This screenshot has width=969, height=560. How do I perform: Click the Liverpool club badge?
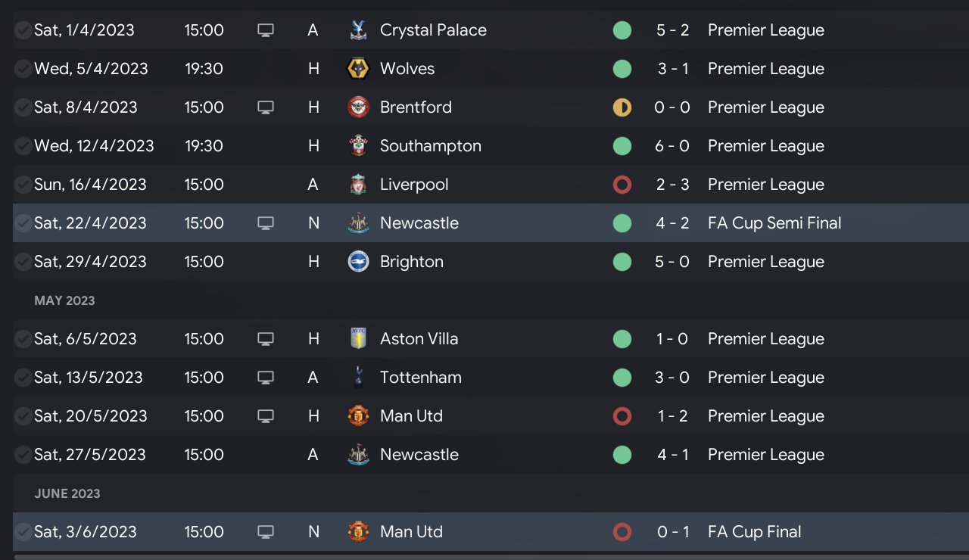tap(358, 185)
